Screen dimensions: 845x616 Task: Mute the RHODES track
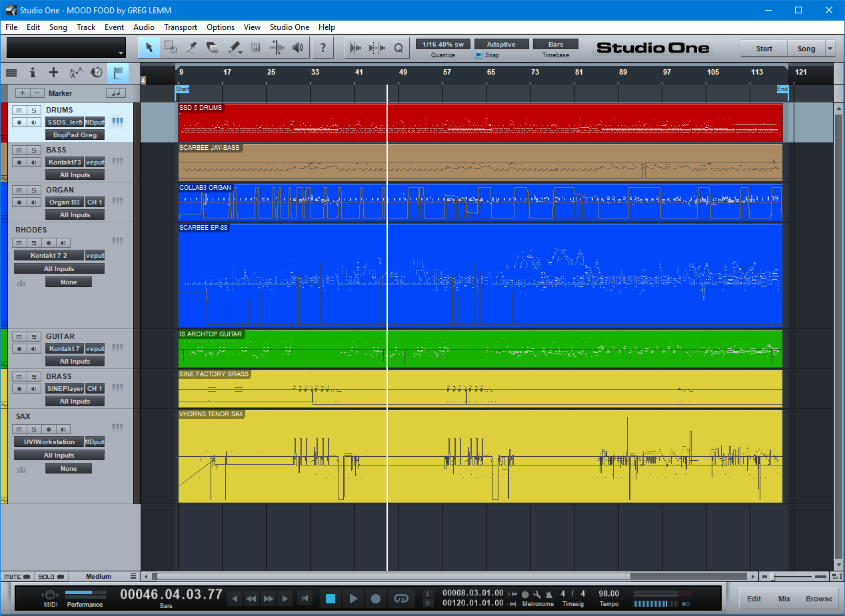pos(19,243)
